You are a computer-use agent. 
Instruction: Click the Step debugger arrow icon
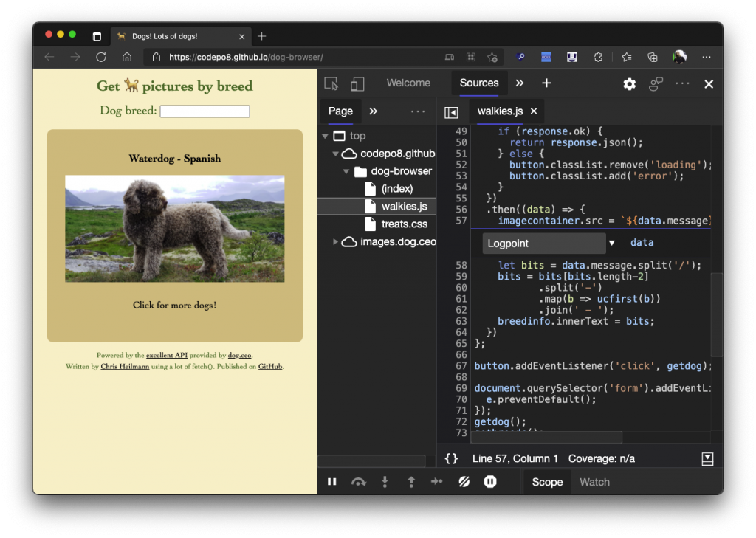(437, 481)
